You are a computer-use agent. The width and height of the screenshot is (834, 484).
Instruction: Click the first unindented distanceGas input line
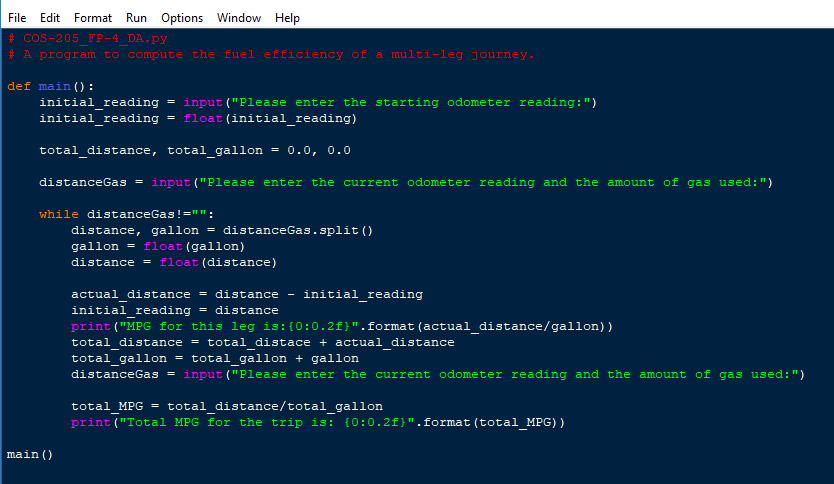406,182
